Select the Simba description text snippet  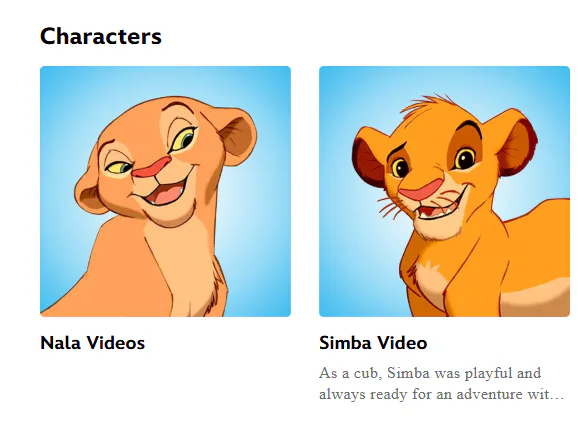tap(441, 384)
